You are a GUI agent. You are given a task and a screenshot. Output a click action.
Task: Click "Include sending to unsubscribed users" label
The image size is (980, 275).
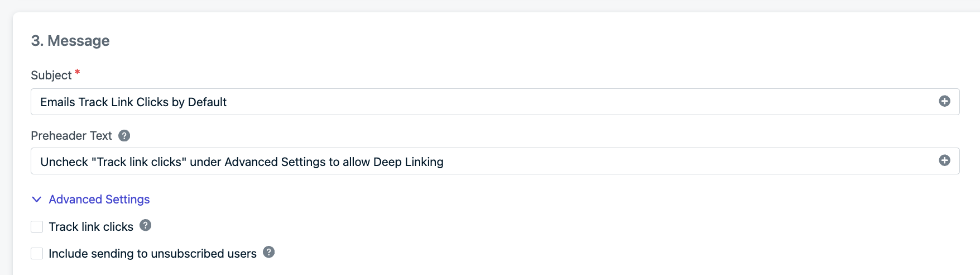tap(152, 254)
